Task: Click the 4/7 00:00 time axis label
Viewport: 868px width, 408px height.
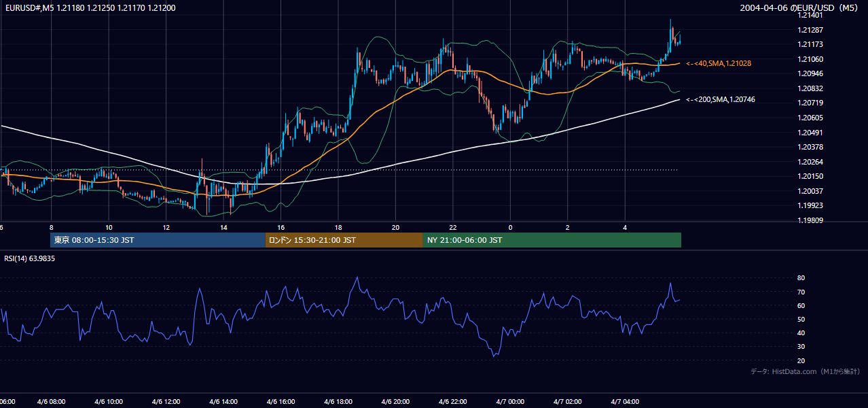Action: coord(510,402)
